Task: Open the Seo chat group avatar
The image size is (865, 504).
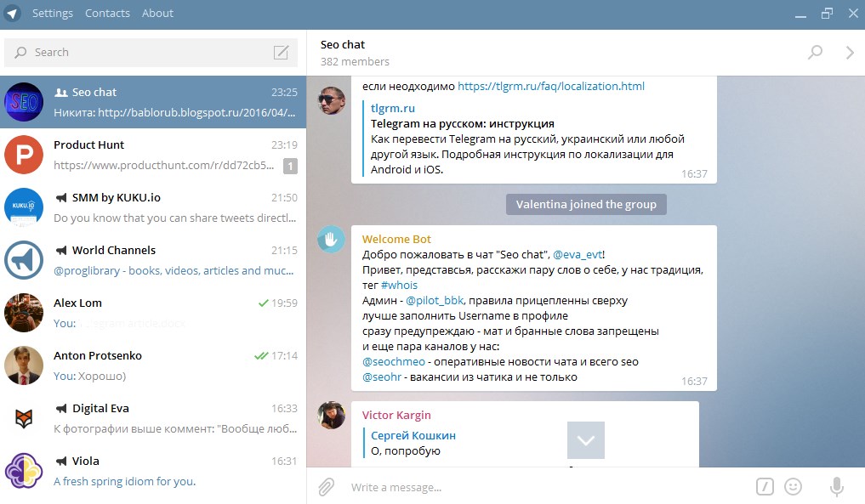Action: 23,102
